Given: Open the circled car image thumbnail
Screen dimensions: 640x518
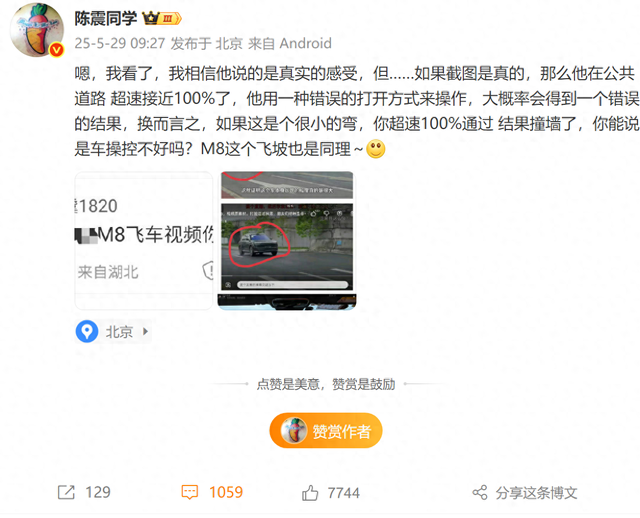Looking at the screenshot, I should (287, 240).
